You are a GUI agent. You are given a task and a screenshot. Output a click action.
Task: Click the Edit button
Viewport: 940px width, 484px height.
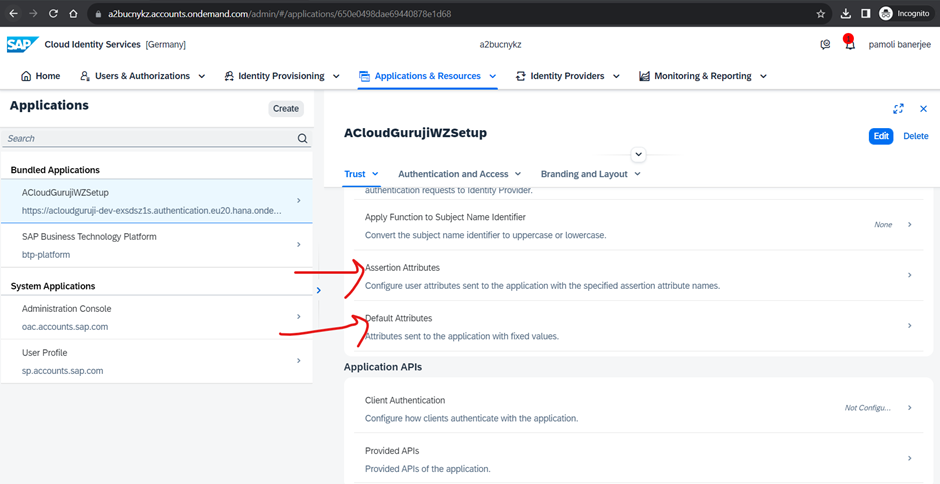[880, 136]
